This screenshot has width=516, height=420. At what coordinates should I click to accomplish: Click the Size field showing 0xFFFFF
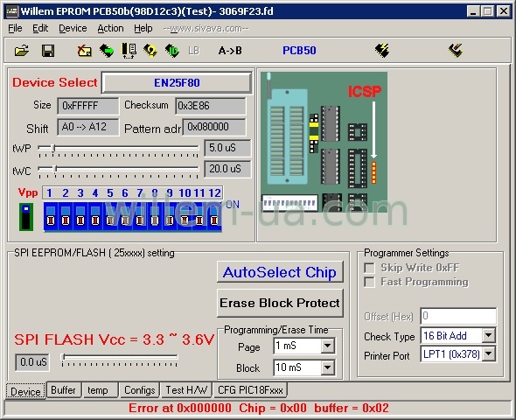(87, 106)
